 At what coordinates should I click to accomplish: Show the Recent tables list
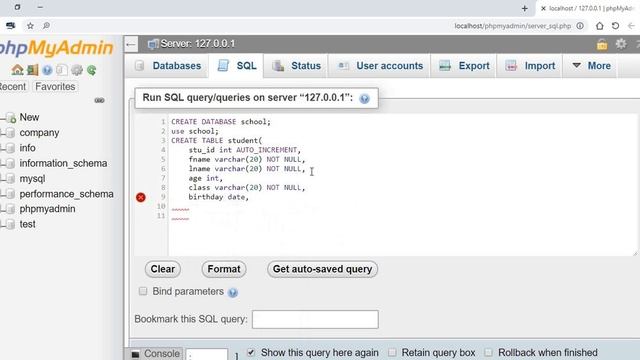click(13, 87)
